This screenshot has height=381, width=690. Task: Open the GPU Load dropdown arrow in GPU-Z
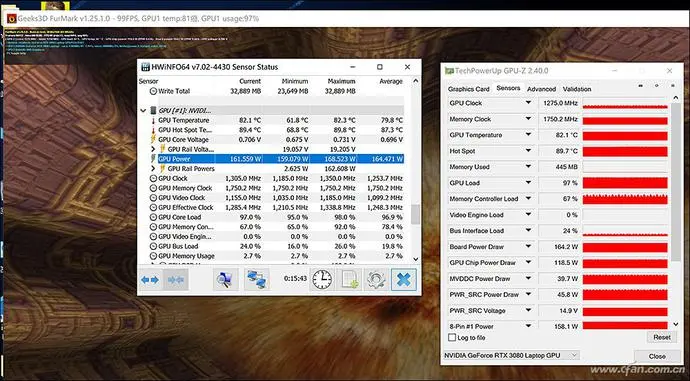click(528, 183)
